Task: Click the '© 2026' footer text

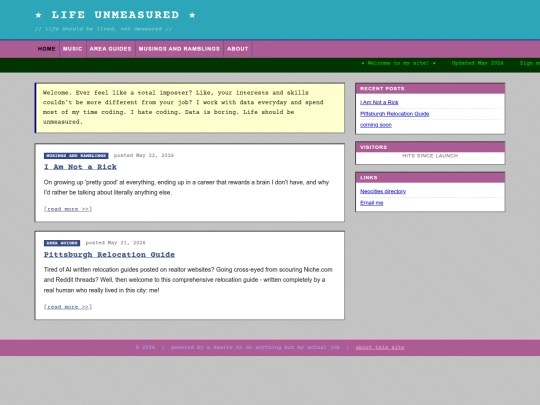Action: [145, 347]
